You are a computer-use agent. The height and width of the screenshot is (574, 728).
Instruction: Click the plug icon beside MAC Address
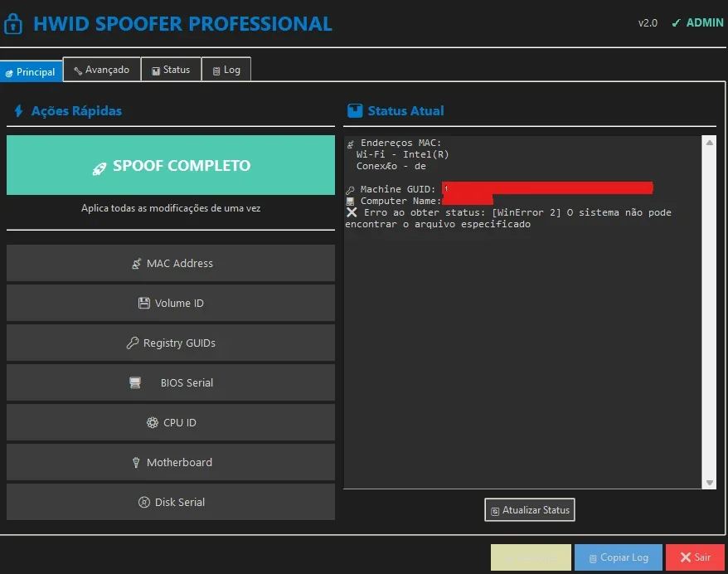[136, 264]
